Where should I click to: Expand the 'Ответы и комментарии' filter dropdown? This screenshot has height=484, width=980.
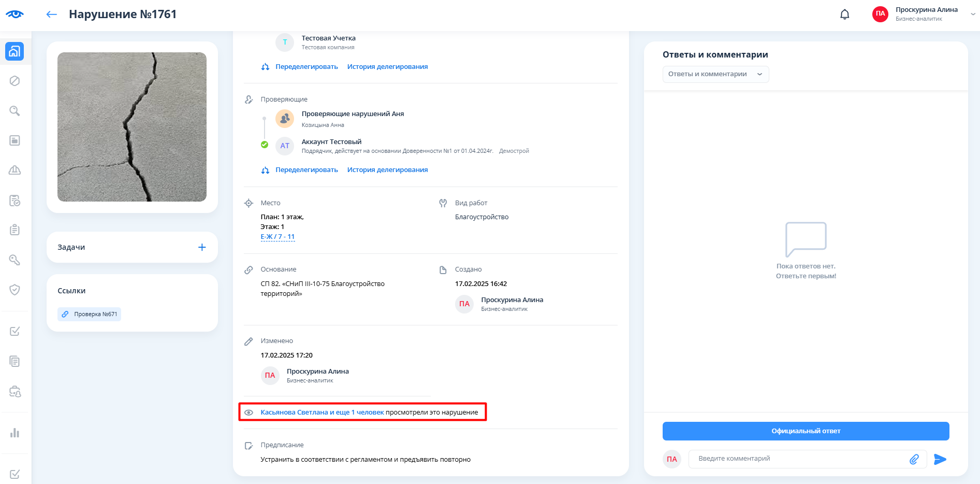(715, 74)
